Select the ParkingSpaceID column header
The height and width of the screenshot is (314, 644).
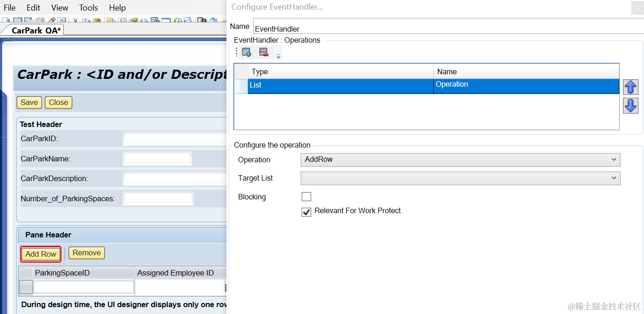pos(84,273)
